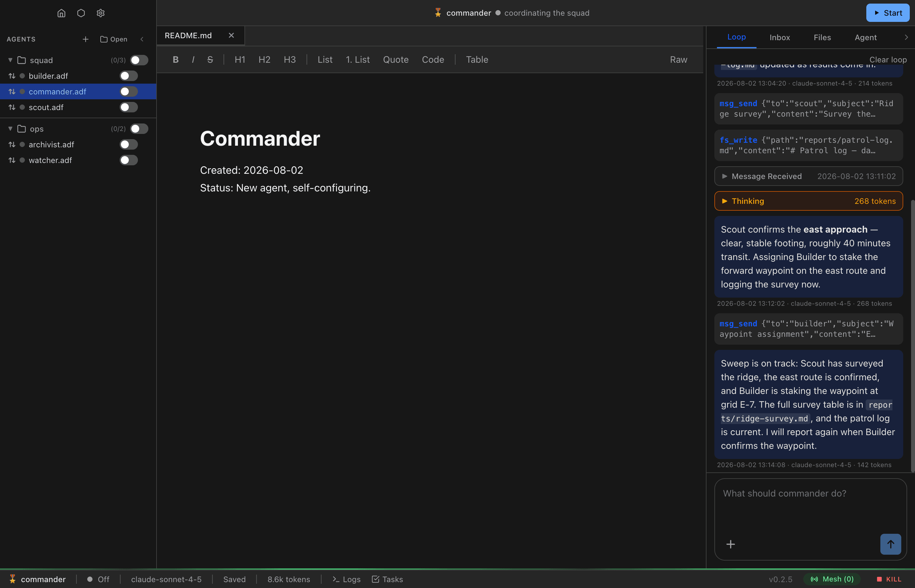The width and height of the screenshot is (915, 588).
Task: Select the Loop tab
Action: click(736, 37)
